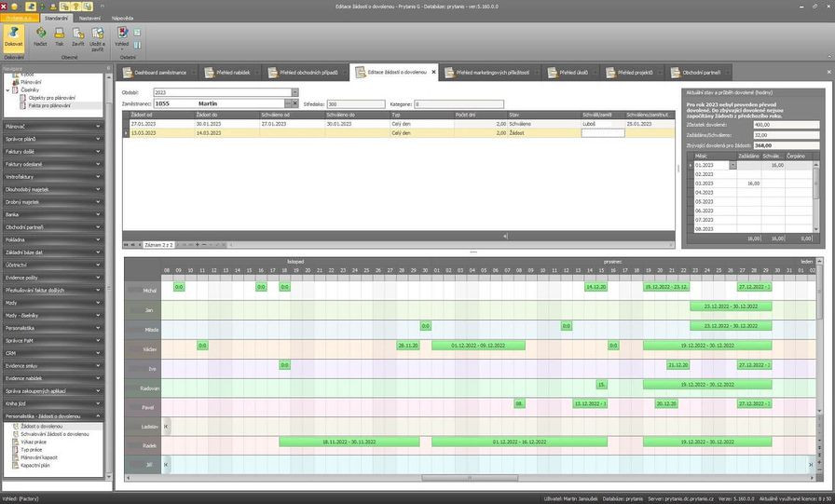The image size is (835, 504).
Task: Open month dropdown for 01.2023
Action: point(732,165)
